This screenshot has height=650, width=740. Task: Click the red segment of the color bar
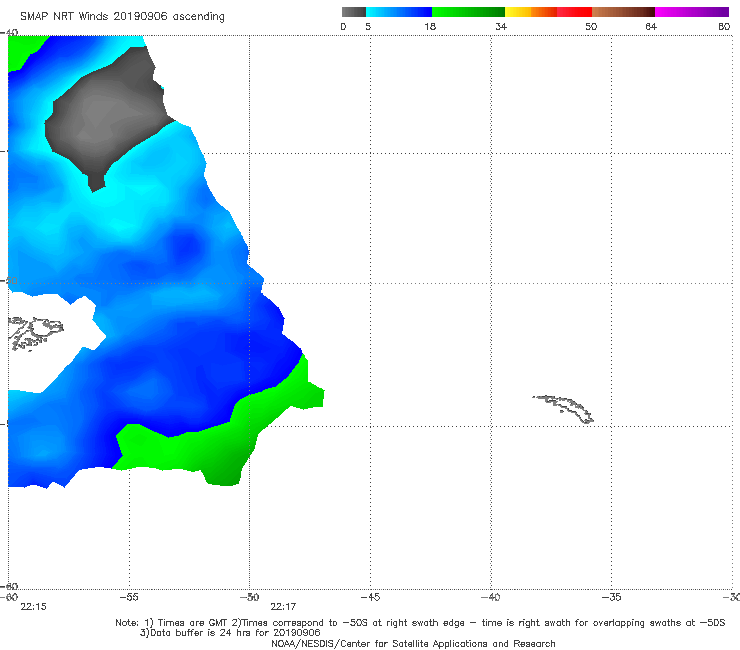coord(575,12)
